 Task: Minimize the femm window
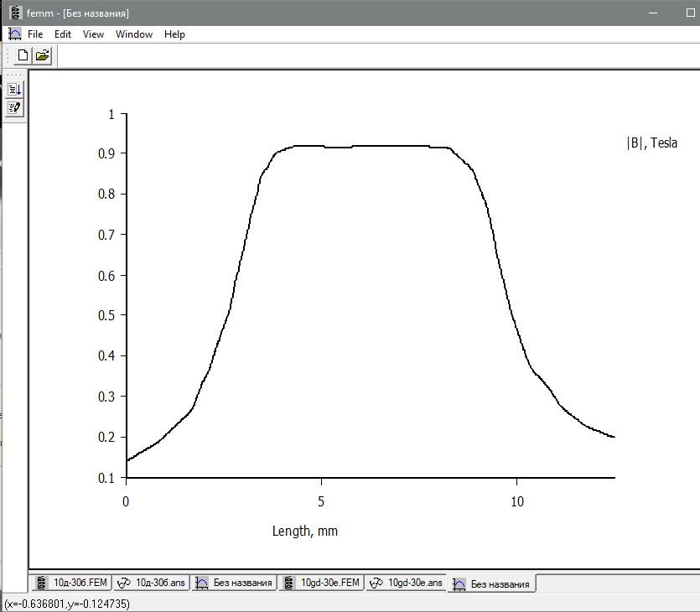pos(653,13)
